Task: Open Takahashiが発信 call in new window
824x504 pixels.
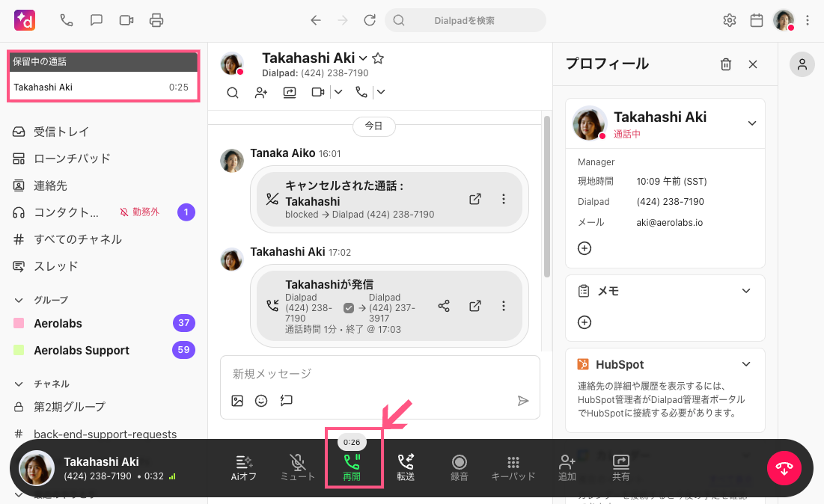Action: (475, 306)
